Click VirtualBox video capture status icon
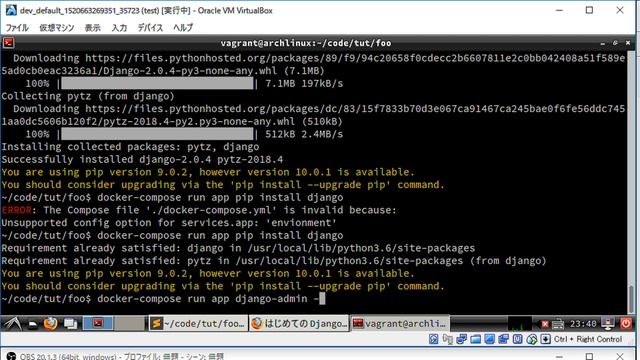This screenshot has width=640, height=360. pyautogui.click(x=503, y=339)
